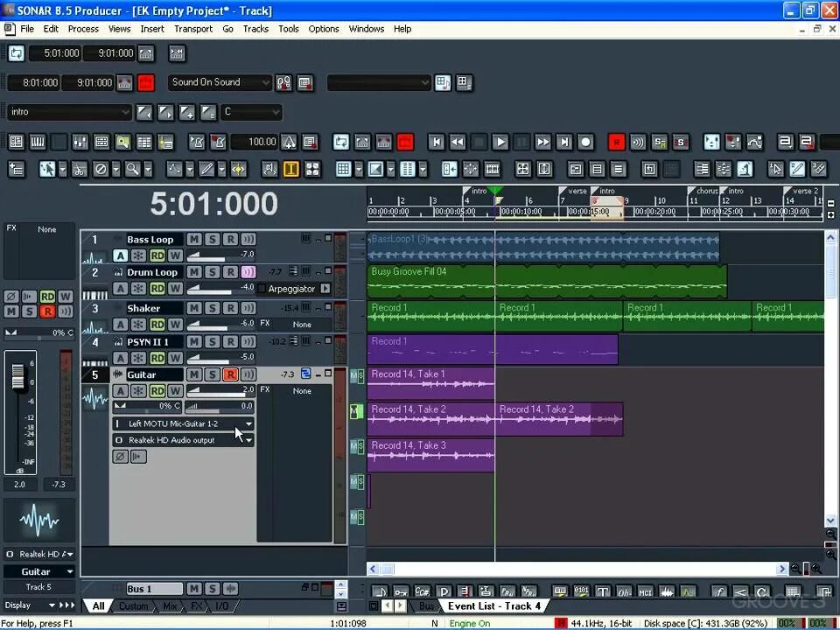
Task: Arm the Shaker track for recording
Action: [230, 308]
